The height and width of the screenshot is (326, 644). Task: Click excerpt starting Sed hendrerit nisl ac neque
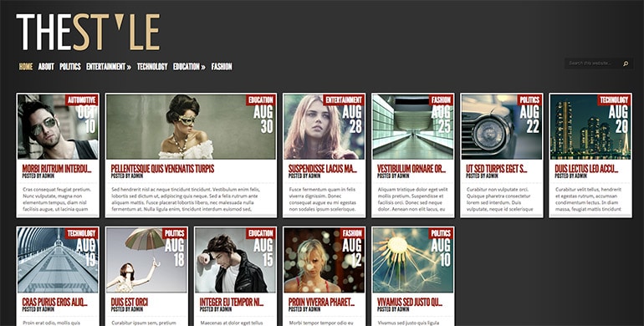186,199
